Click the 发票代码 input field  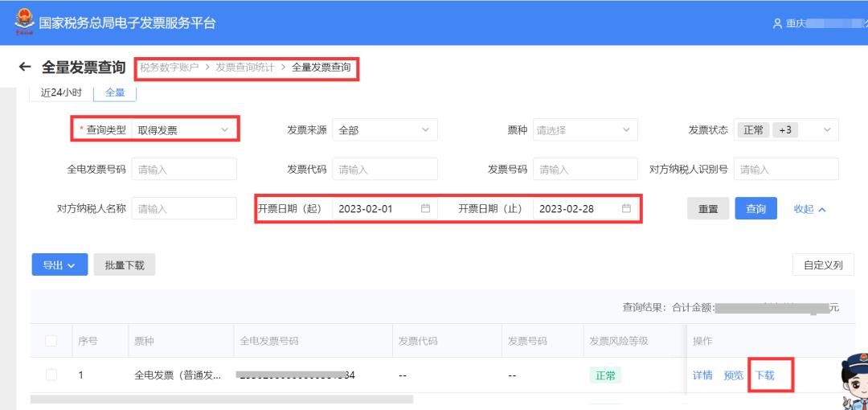point(385,169)
